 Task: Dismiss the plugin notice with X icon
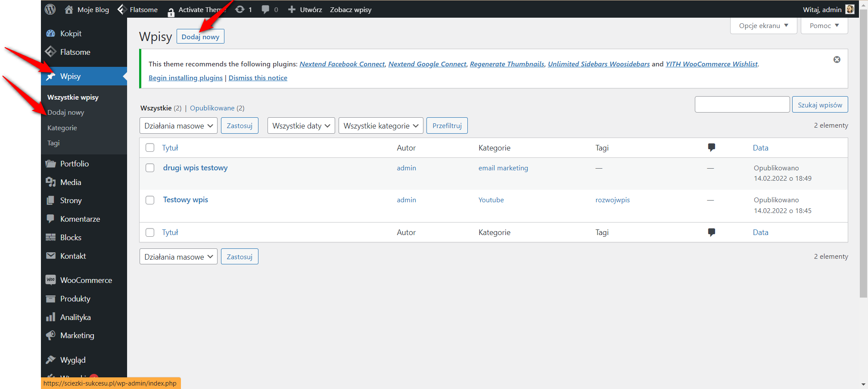[837, 60]
